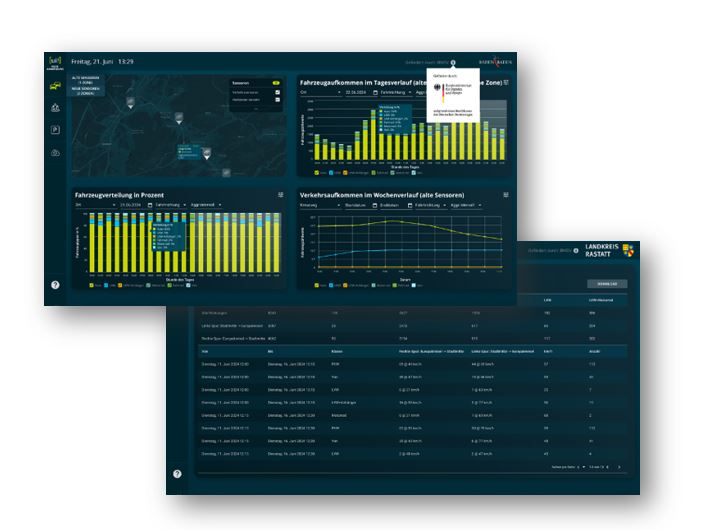This screenshot has width=710, height=530.
Task: Click the help question mark in dashboard sidebar
Action: tap(55, 285)
